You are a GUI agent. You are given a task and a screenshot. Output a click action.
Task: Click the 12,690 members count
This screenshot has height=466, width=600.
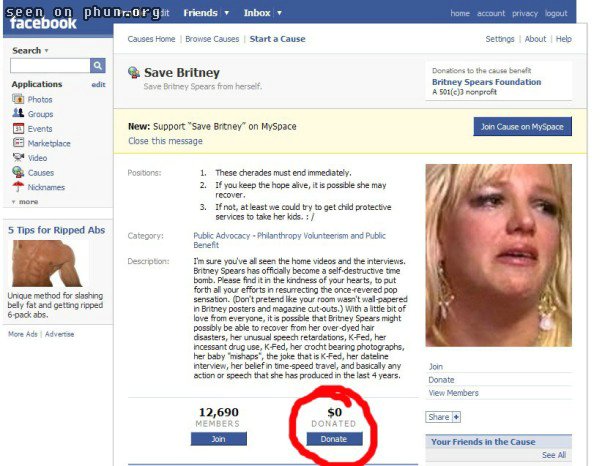pos(218,412)
